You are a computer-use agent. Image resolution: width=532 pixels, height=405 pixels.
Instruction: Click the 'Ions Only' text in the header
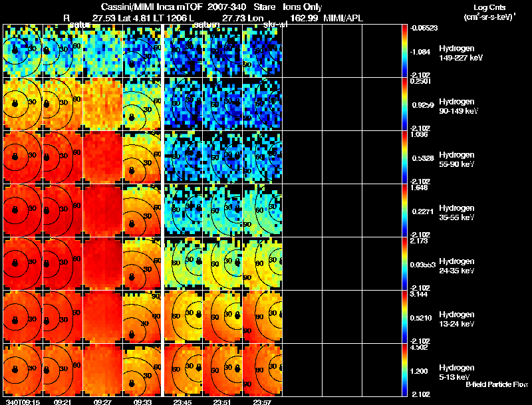pos(303,7)
